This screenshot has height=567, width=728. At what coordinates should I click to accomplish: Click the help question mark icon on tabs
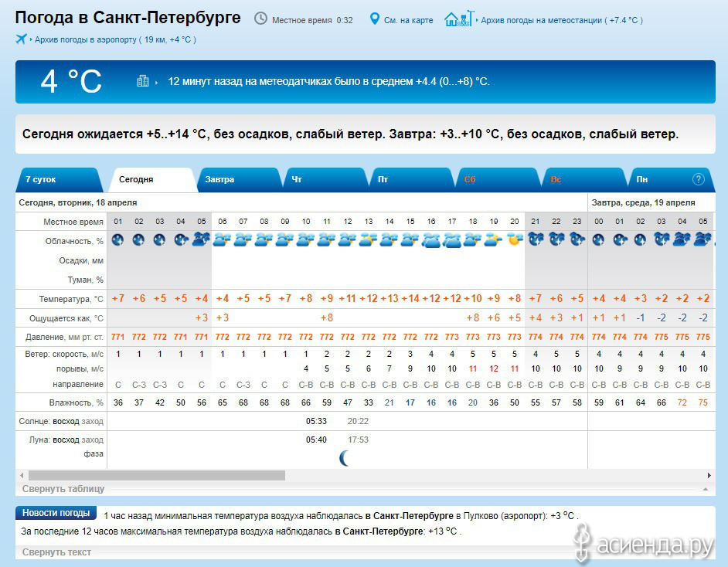pos(699,179)
